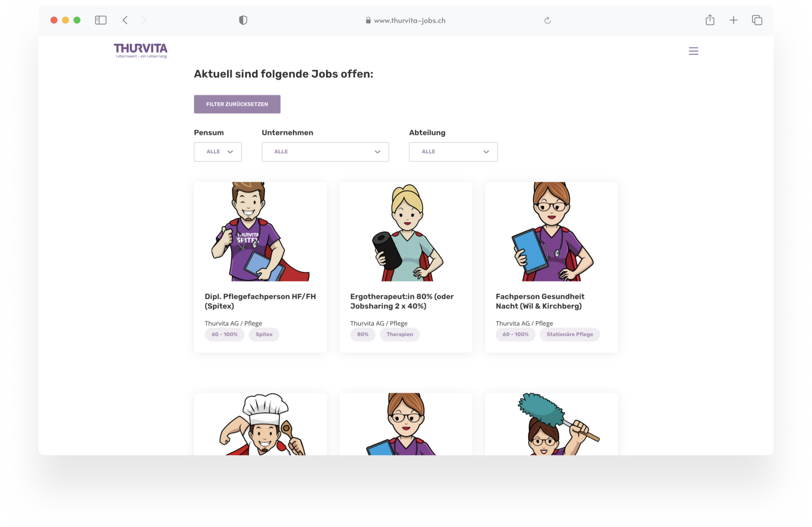Viewport: 812px width, 527px height.
Task: Click 'Thurvita AG / Pflege' under Dipl. Pflegefachperson
Action: [233, 323]
